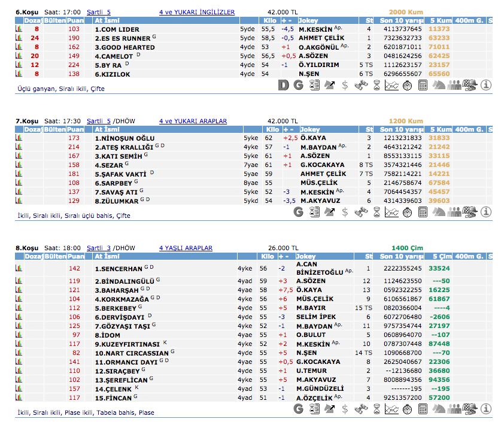Image resolution: width=504 pixels, height=422 pixels.
Task: Open the calculator icon under race 8
Action: pyautogui.click(x=423, y=408)
